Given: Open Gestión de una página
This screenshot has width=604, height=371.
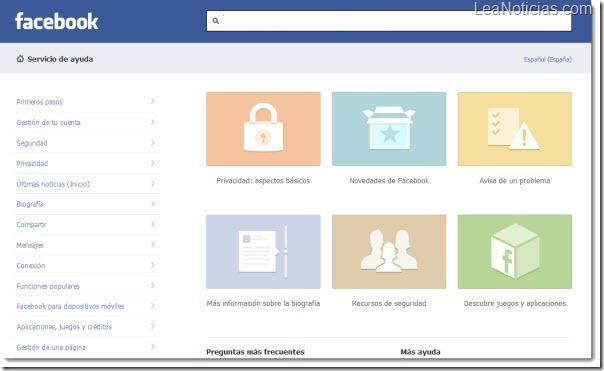Looking at the screenshot, I should pos(51,347).
